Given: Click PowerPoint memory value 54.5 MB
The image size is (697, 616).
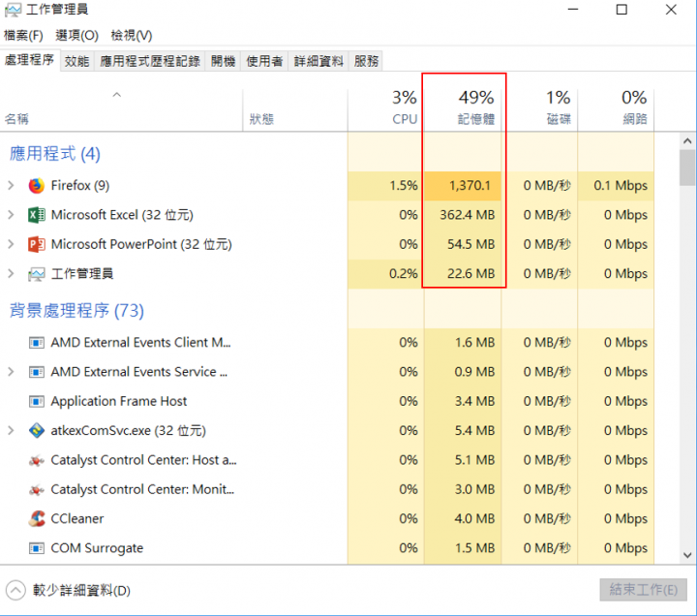Looking at the screenshot, I should tap(470, 244).
